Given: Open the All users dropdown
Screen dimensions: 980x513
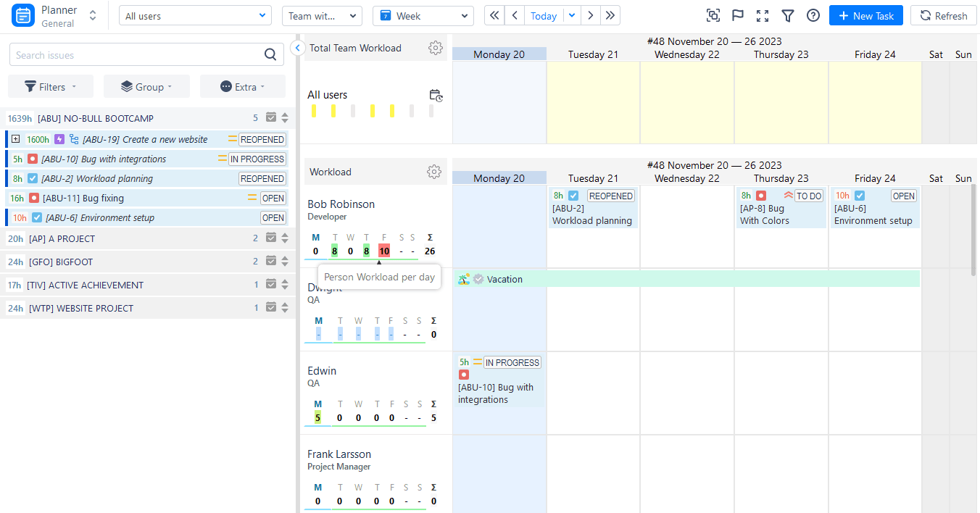Looking at the screenshot, I should tap(194, 14).
